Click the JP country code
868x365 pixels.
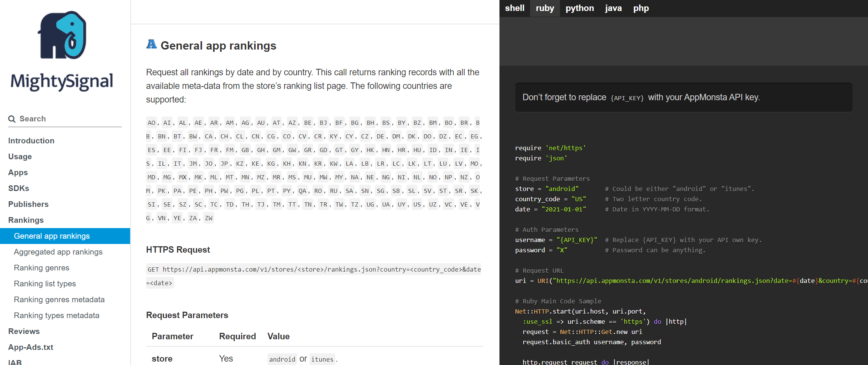tap(224, 164)
